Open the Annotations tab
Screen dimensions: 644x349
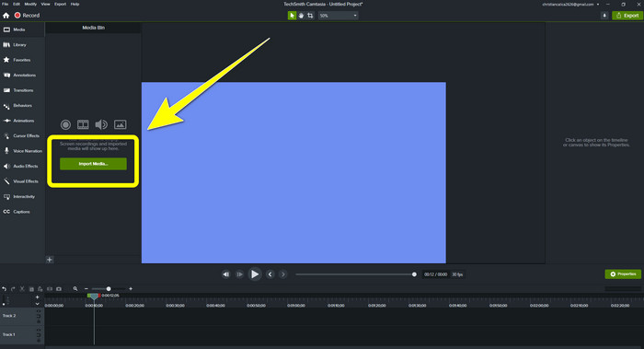point(22,76)
